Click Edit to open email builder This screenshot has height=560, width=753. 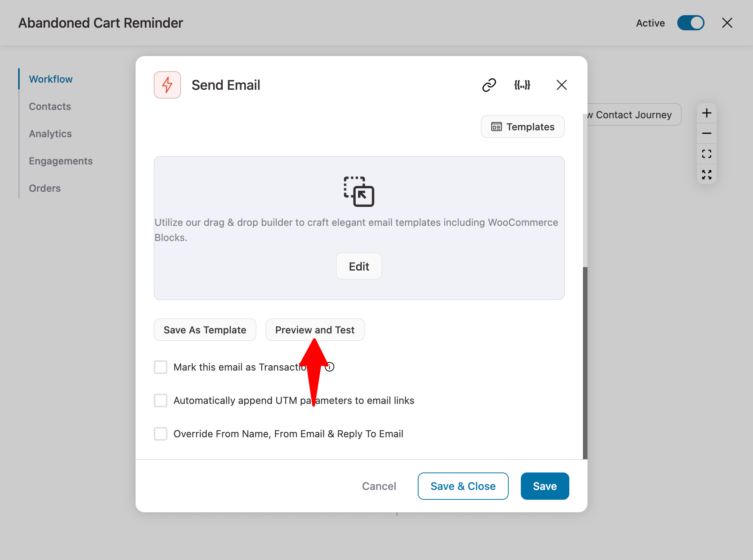pyautogui.click(x=359, y=266)
